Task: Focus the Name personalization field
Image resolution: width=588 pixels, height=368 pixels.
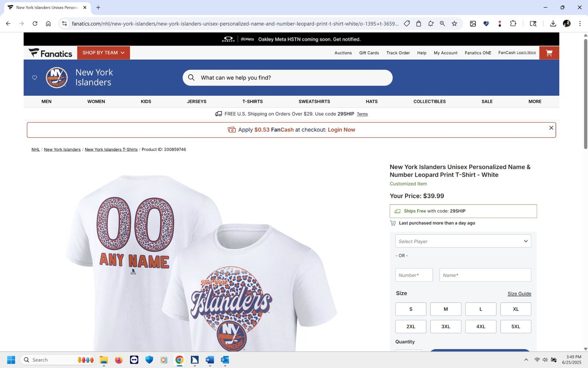Action: pos(485,275)
